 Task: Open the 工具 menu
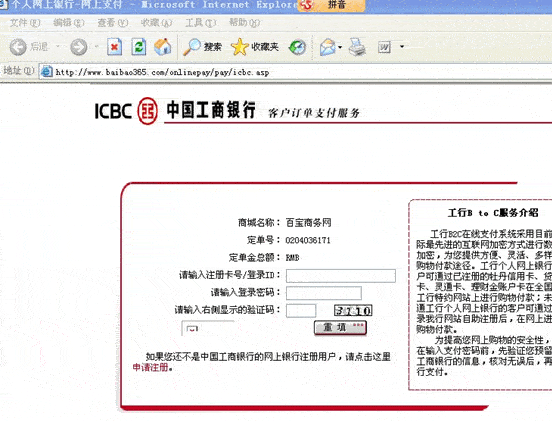point(200,23)
